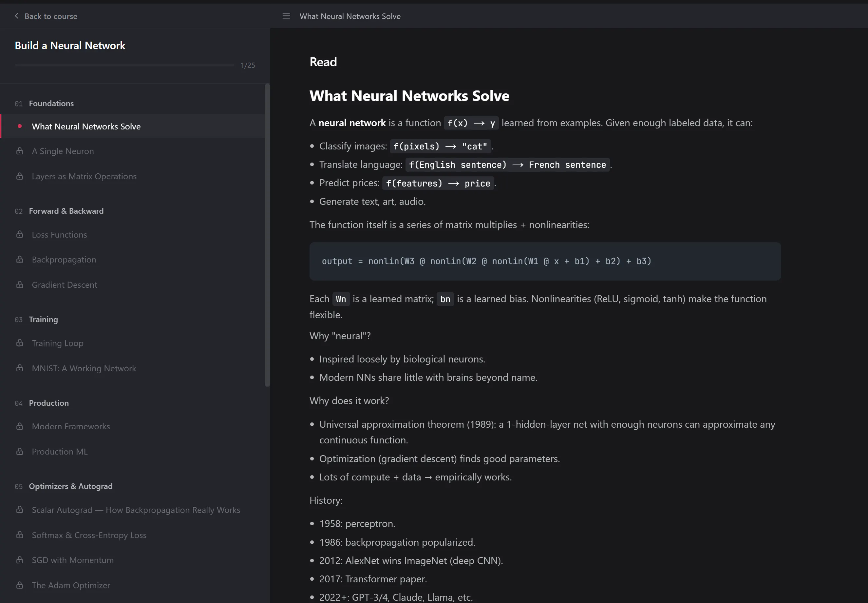Screen dimensions: 868x603
Task: Click the Wn inline code
Action: (341, 299)
